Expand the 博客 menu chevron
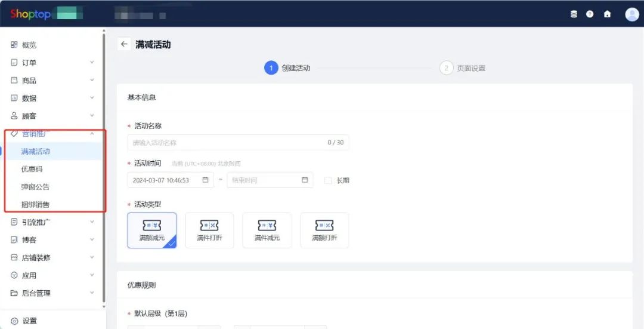This screenshot has width=644, height=329. (92, 239)
